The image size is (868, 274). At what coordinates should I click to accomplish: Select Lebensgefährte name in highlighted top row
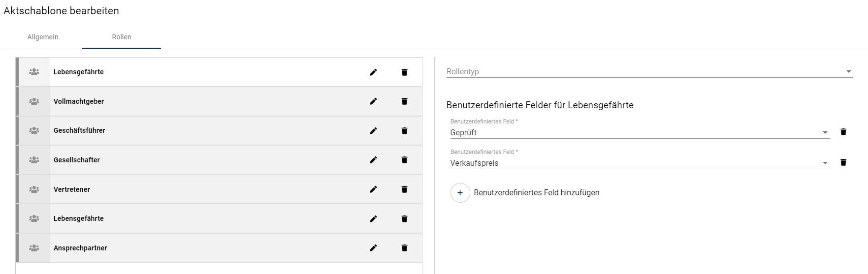pyautogui.click(x=79, y=72)
